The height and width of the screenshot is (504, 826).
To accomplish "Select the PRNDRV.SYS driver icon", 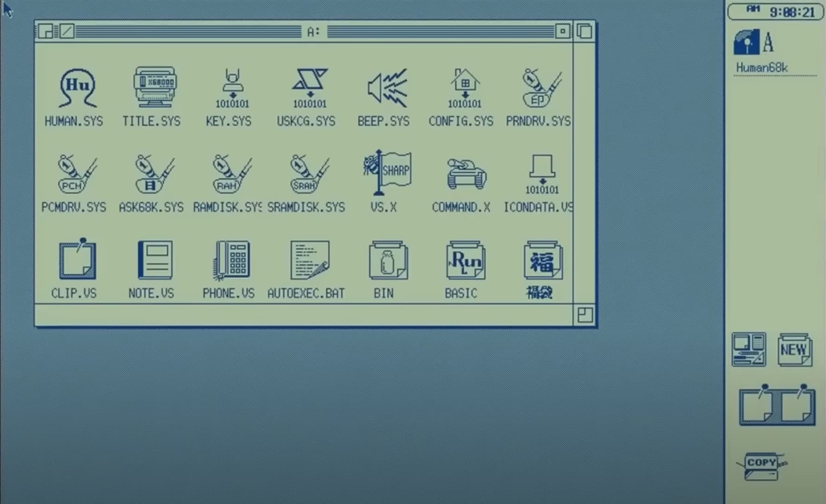I will click(542, 88).
